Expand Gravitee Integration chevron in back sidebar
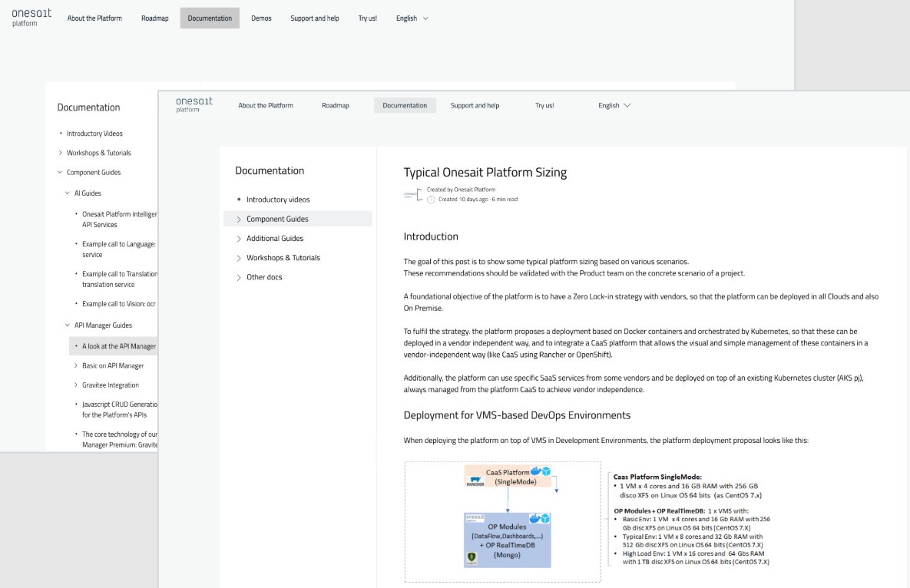 [x=76, y=385]
